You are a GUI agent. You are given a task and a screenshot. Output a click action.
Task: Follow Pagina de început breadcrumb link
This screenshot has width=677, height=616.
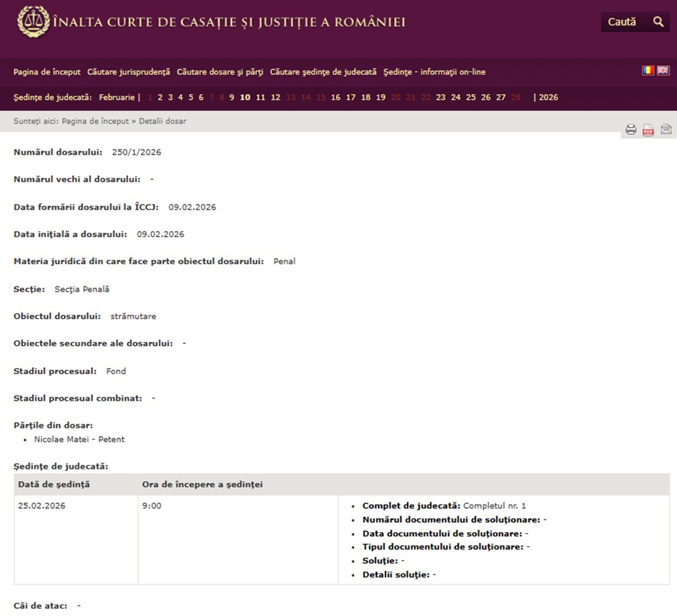95,121
